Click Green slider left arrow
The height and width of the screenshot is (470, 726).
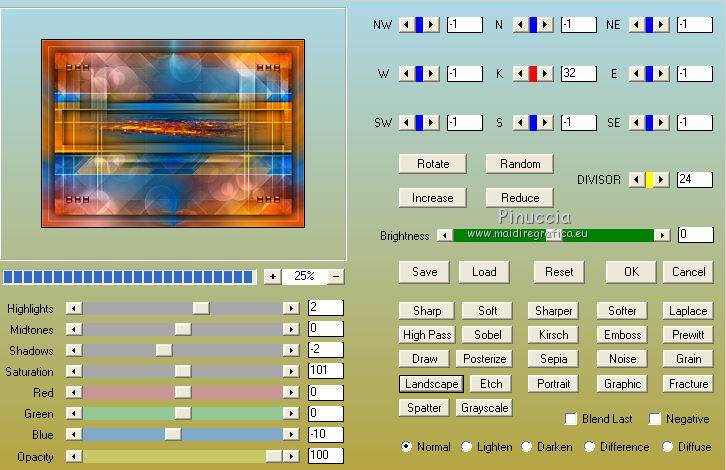74,414
